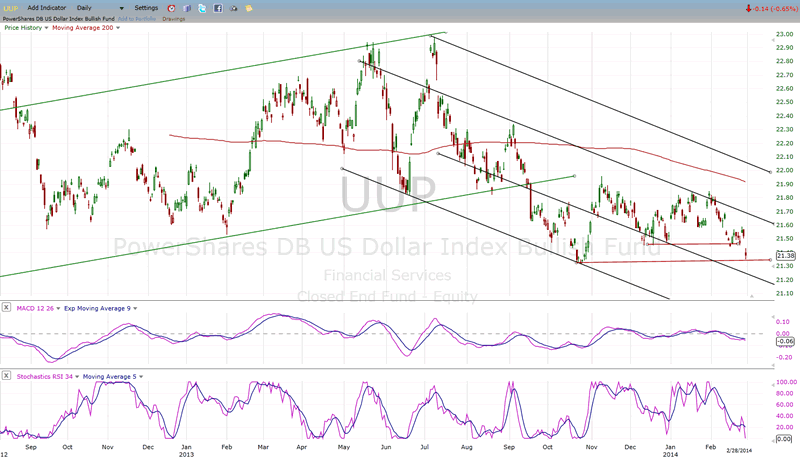The width and height of the screenshot is (800, 458).
Task: Open the Settings menu
Action: [146, 8]
